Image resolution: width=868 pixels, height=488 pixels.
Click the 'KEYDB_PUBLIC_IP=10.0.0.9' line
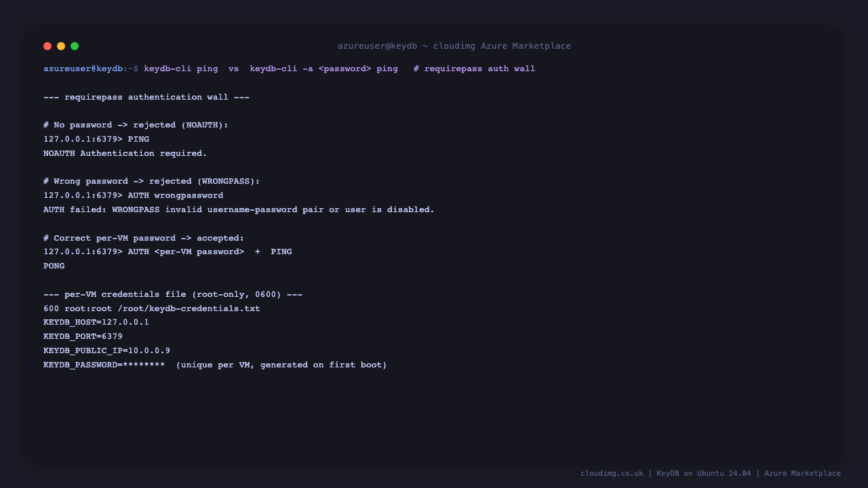point(106,351)
